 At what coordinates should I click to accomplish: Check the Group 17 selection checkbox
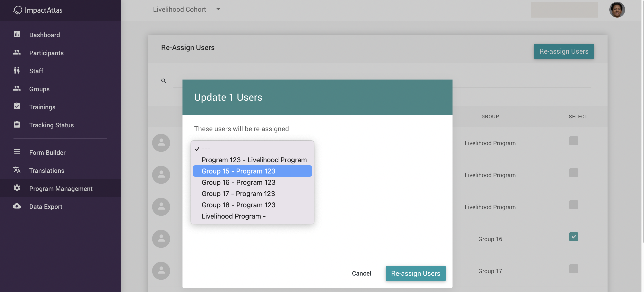(574, 269)
